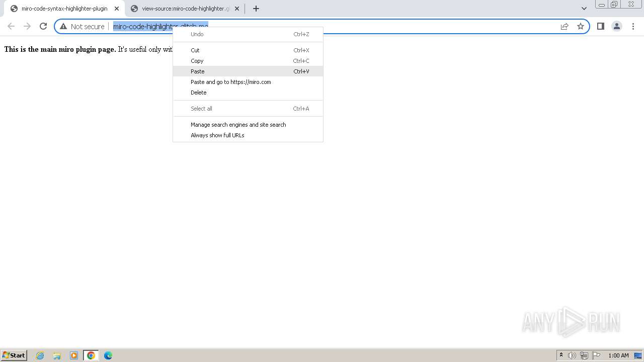Bookmark this tab with star icon
644x362 pixels.
[x=581, y=26]
